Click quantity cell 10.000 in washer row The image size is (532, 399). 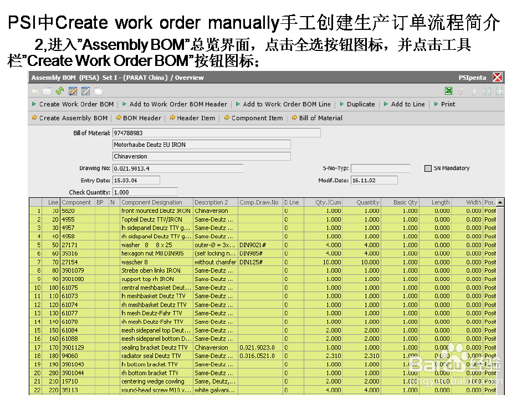pos(361,262)
